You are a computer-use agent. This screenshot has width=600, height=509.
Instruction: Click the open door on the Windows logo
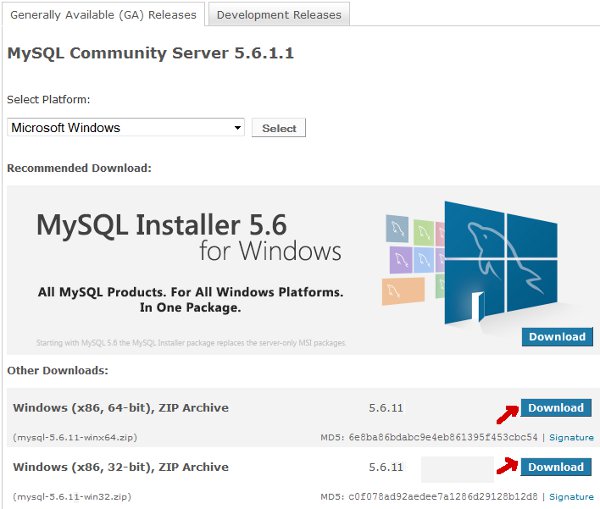(x=478, y=306)
